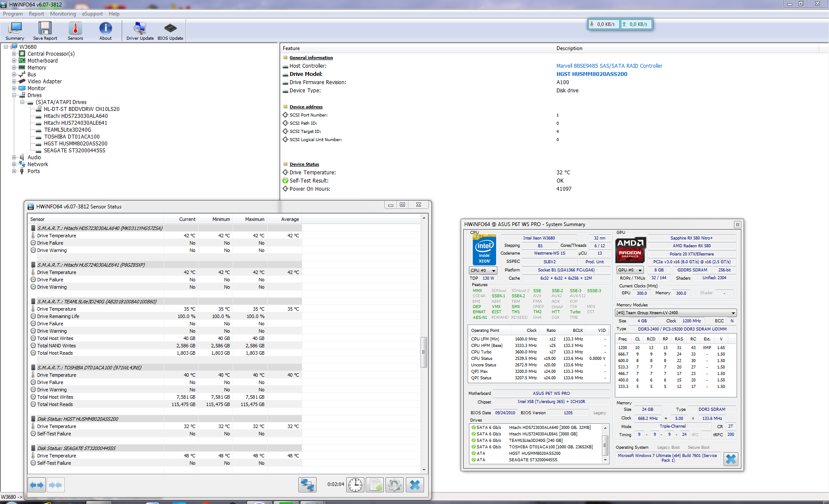Viewport: 829px width, 504px height.
Task: Select Hitachi HUS724030ALE641 in the drive tree
Action: click(x=75, y=123)
